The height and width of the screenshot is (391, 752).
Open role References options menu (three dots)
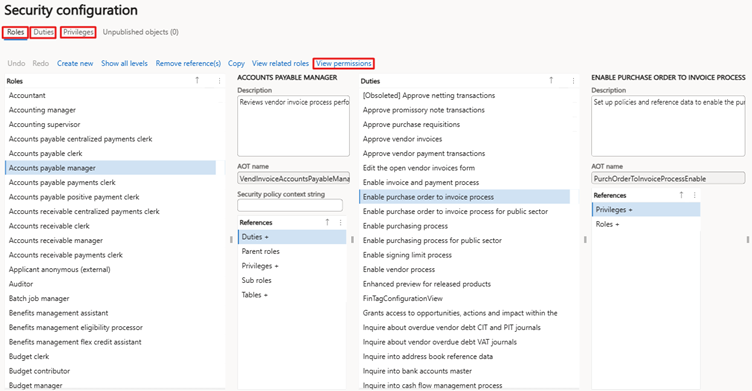click(341, 223)
